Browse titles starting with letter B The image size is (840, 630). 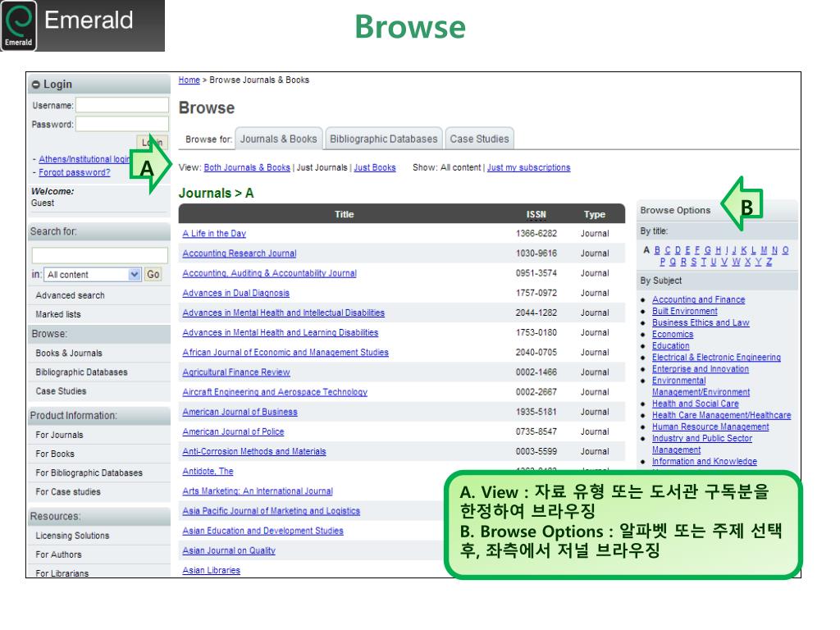click(657, 250)
